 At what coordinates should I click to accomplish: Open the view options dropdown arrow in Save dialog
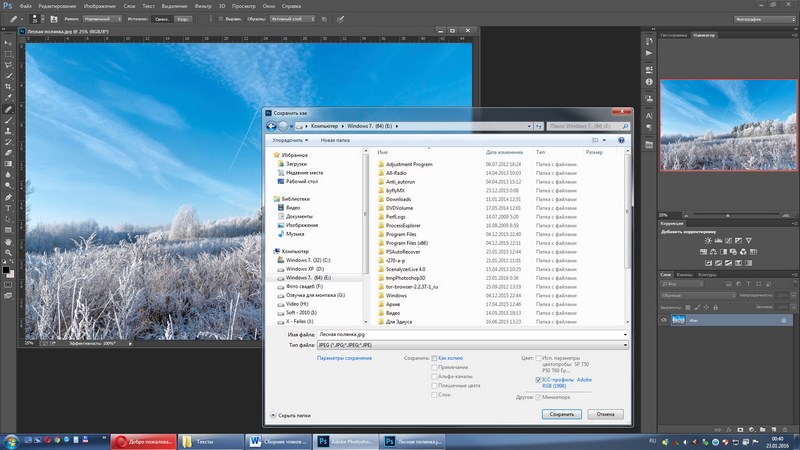click(605, 140)
